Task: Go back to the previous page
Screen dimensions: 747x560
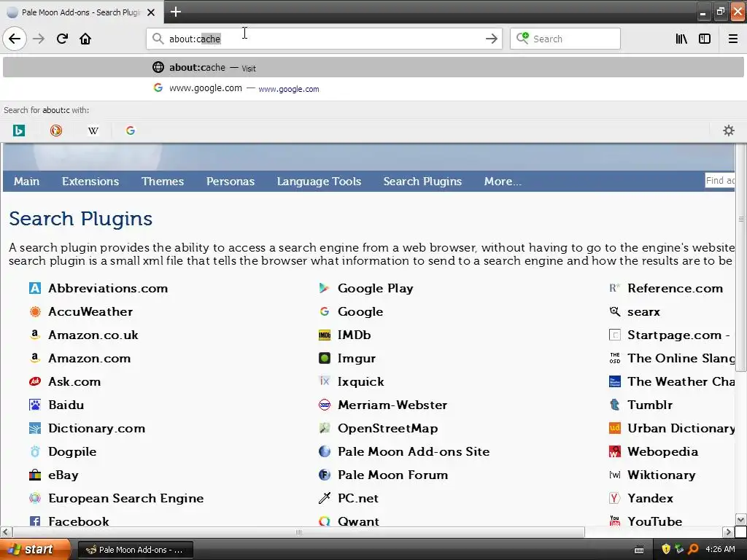Action: pyautogui.click(x=15, y=39)
